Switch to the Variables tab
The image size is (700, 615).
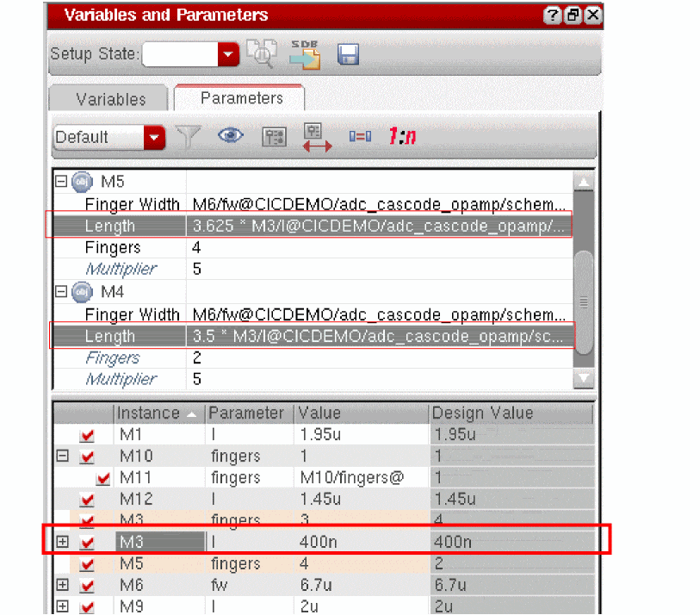[109, 99]
